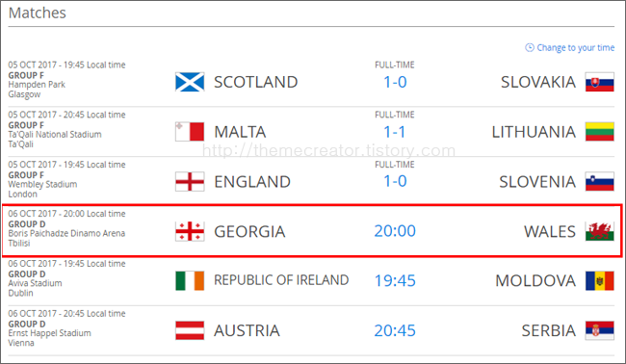Click the Moldova flag icon

(600, 280)
